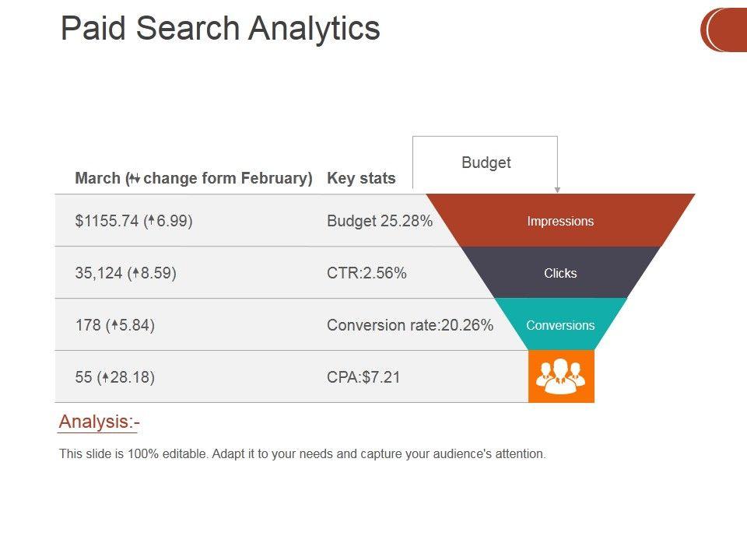
Task: Select the teal Conversions funnel segment
Action: coord(560,325)
